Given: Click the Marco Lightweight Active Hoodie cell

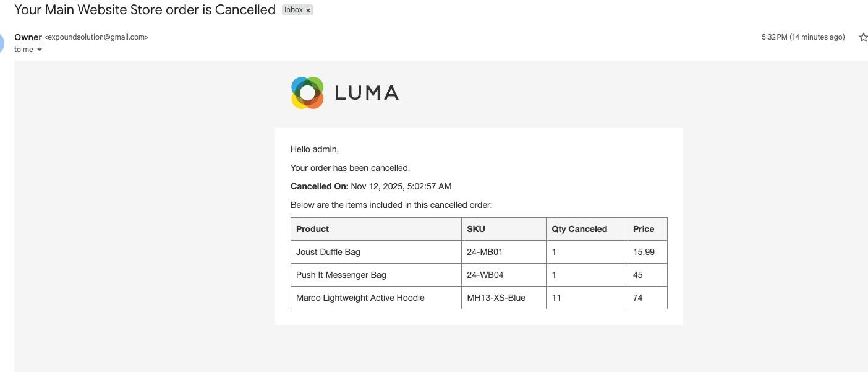Looking at the screenshot, I should click(x=360, y=298).
